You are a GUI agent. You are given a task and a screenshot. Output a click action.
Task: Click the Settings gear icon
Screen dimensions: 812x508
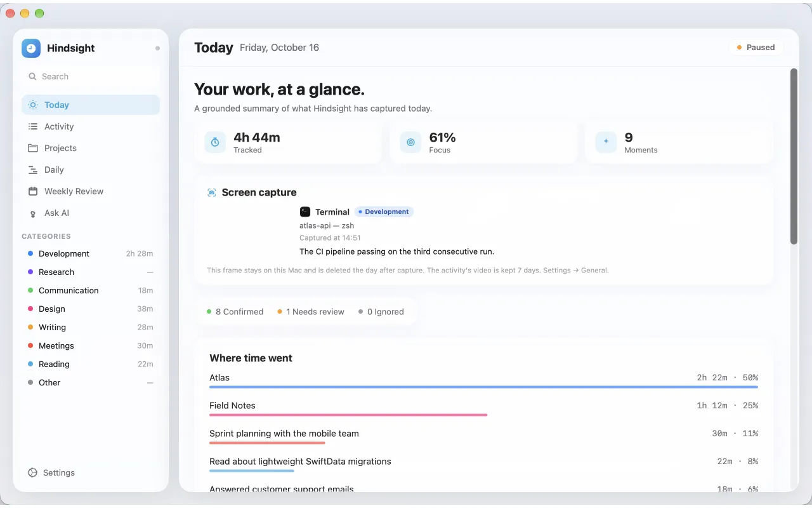(x=33, y=472)
